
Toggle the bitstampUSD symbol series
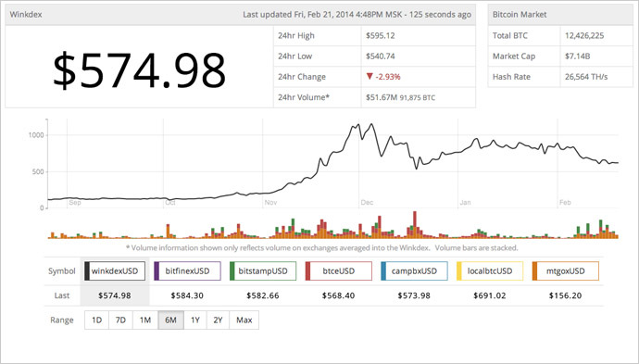(263, 271)
